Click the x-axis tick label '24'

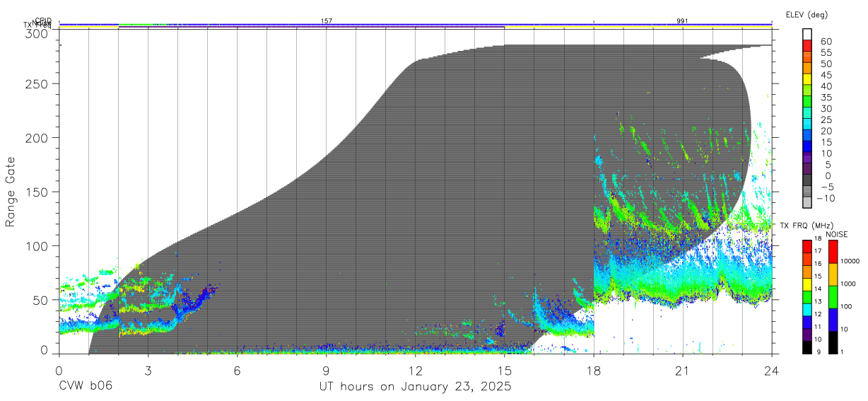tap(772, 370)
